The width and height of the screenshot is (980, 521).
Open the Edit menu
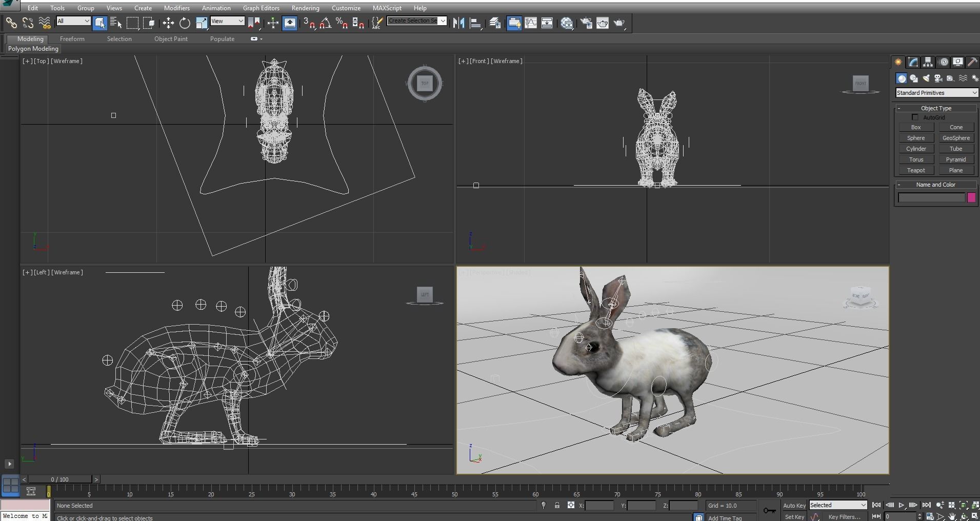click(32, 8)
